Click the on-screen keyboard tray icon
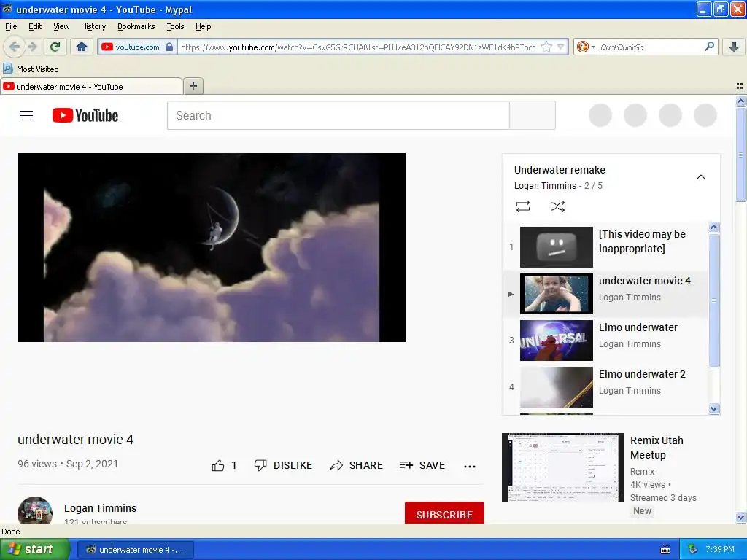Screen dimensions: 747x560 (x=665, y=550)
